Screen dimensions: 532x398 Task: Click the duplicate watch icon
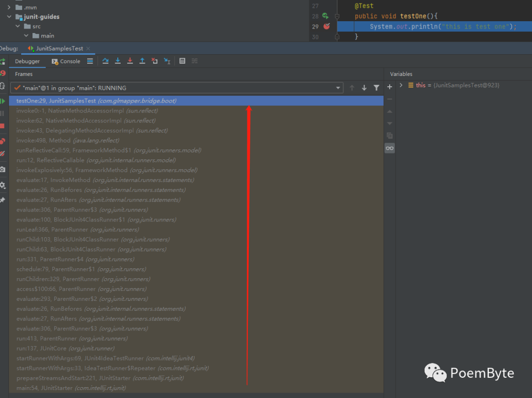[390, 136]
